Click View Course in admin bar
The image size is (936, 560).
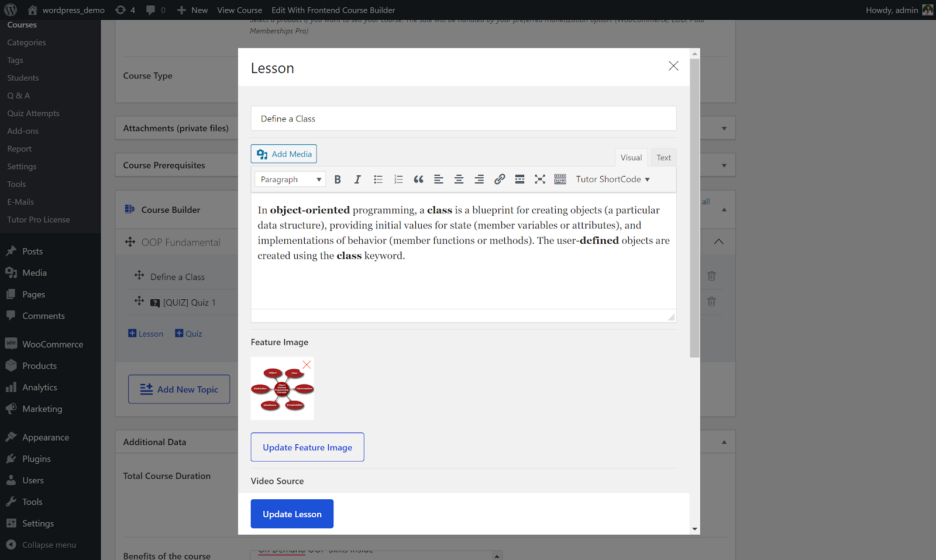coord(240,10)
